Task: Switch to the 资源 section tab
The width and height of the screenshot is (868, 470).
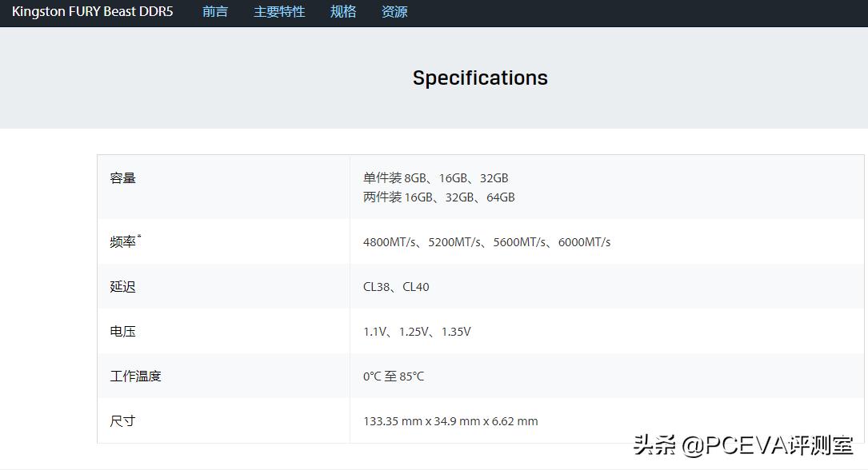Action: pyautogui.click(x=394, y=12)
